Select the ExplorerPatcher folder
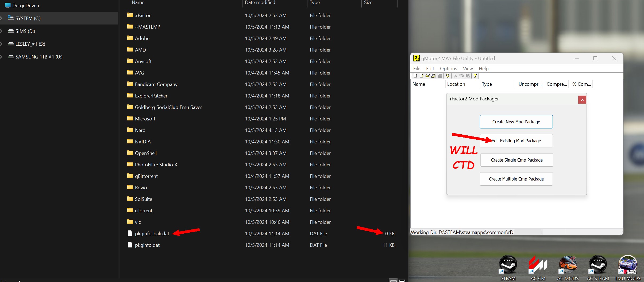Screen dimensions: 644x282 262,96
